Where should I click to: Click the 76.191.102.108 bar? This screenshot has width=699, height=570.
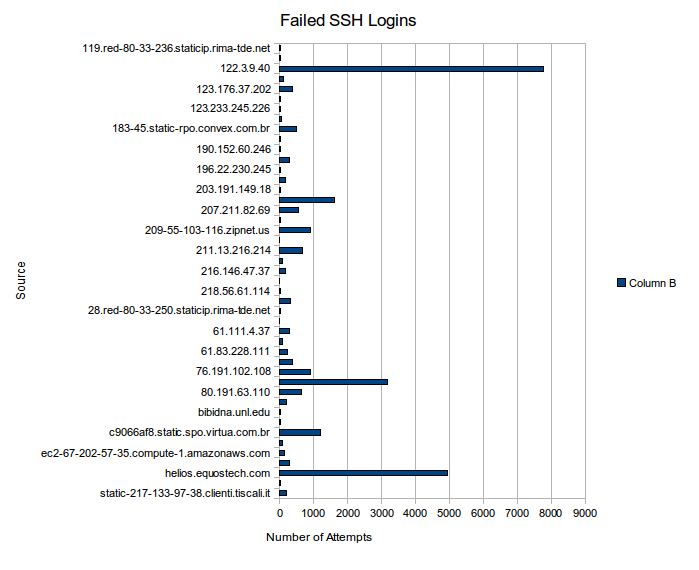point(295,372)
